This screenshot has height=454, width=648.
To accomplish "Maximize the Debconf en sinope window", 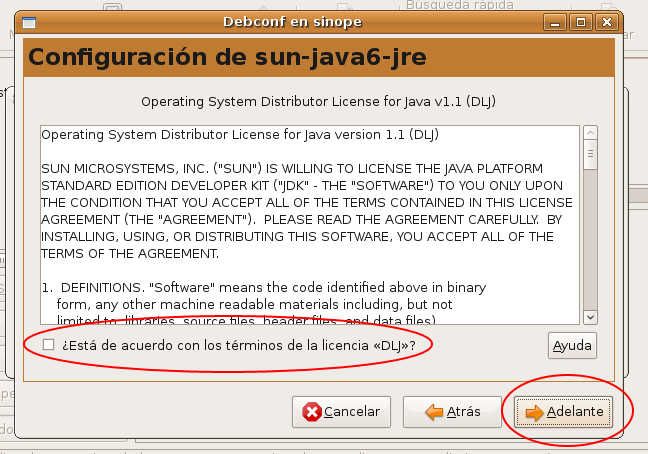I will point(582,21).
